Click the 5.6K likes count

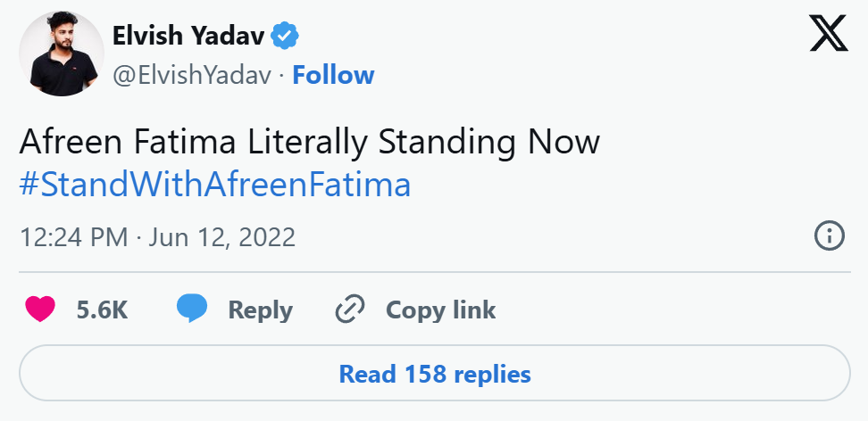(103, 310)
